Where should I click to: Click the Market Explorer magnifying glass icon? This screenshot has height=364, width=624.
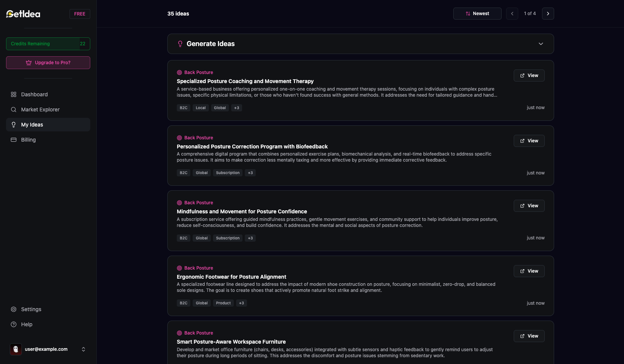point(14,110)
